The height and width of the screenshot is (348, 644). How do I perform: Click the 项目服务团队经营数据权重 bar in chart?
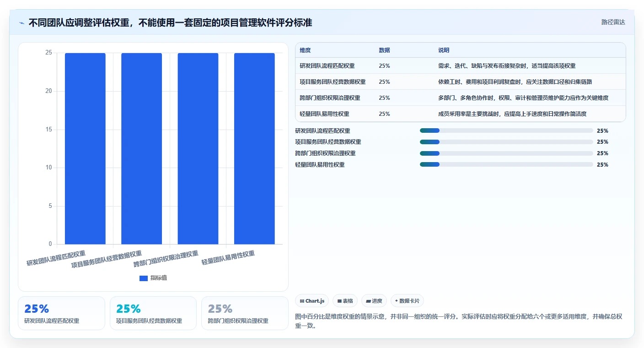click(x=141, y=148)
